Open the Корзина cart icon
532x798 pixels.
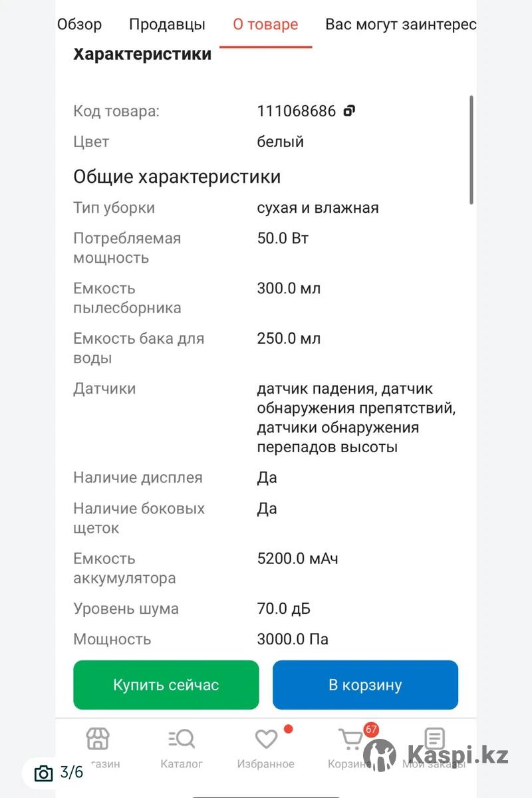pos(350,739)
